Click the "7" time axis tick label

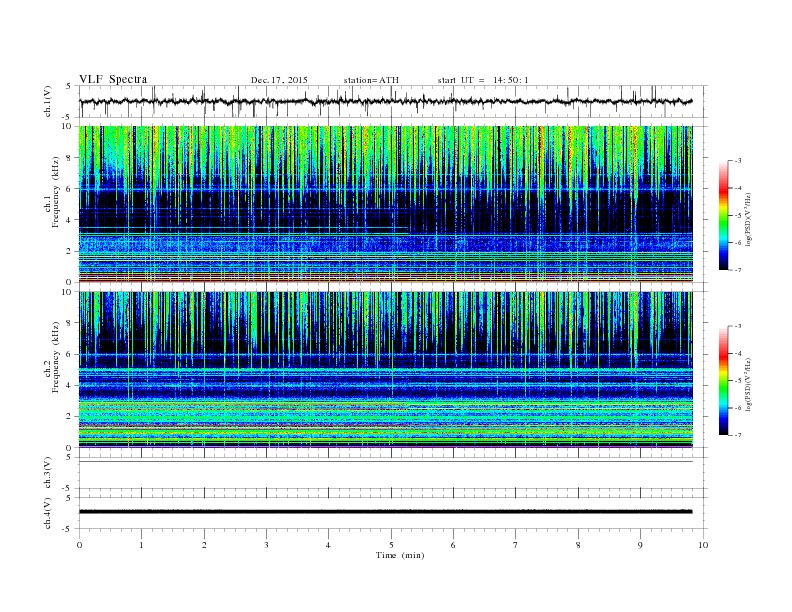click(x=516, y=545)
